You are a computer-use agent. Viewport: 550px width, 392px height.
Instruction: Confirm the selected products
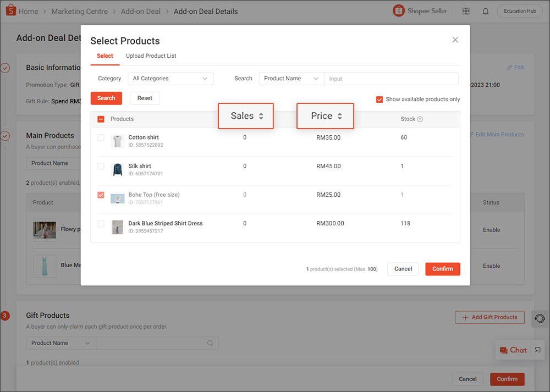[442, 269]
